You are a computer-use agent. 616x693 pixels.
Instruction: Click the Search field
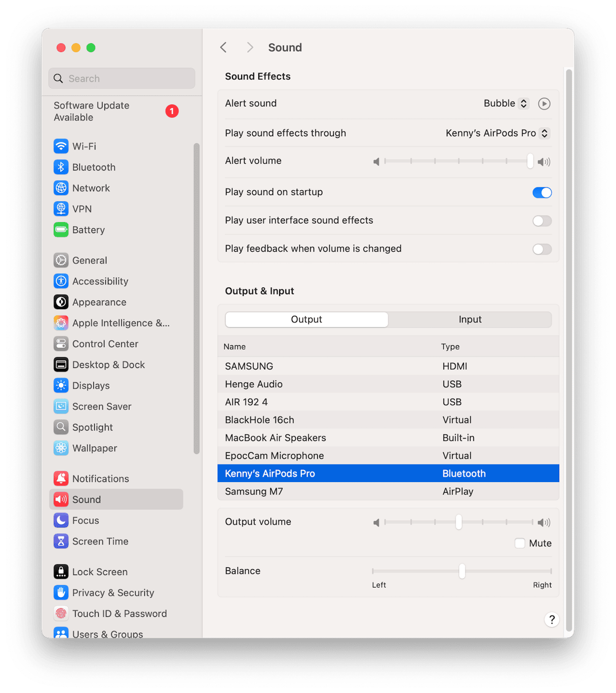122,79
